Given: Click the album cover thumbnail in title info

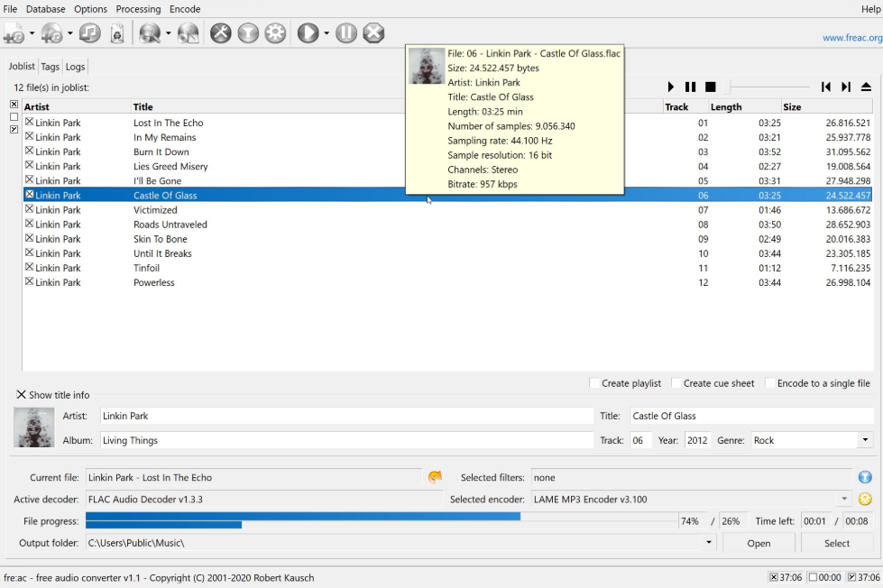Looking at the screenshot, I should (33, 427).
